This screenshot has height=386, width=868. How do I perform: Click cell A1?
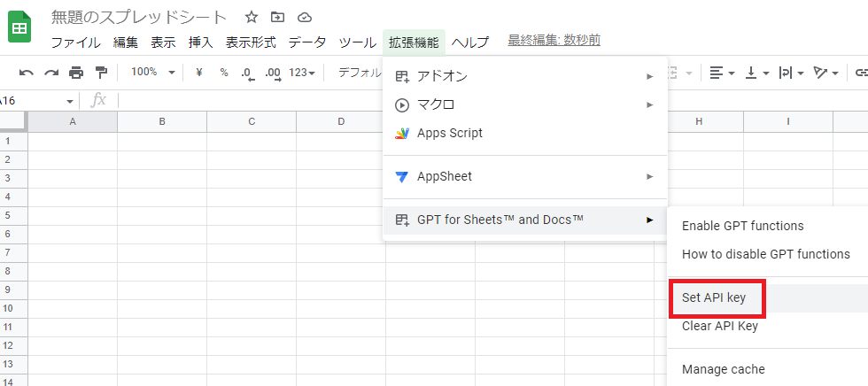pyautogui.click(x=73, y=141)
